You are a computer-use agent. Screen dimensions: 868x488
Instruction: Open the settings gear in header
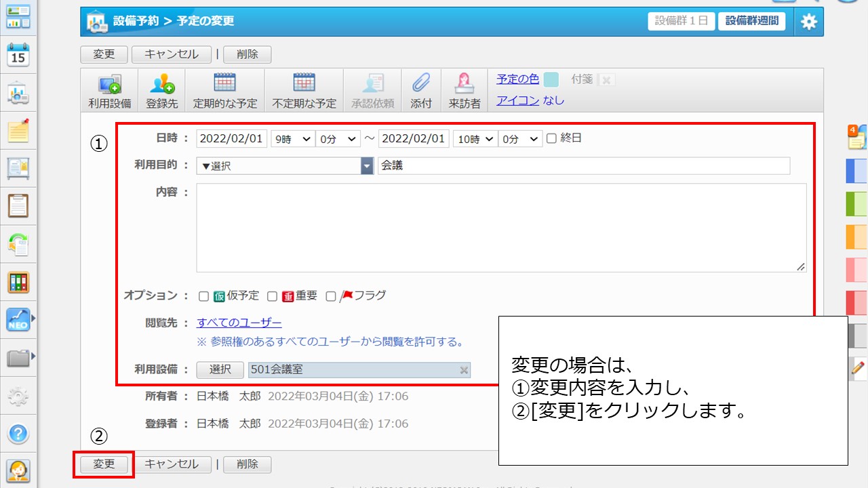[808, 22]
